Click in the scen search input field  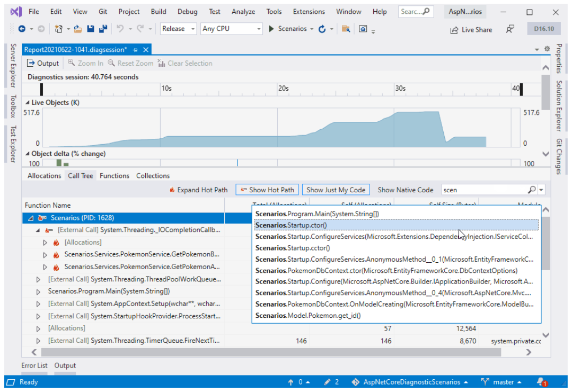click(484, 190)
